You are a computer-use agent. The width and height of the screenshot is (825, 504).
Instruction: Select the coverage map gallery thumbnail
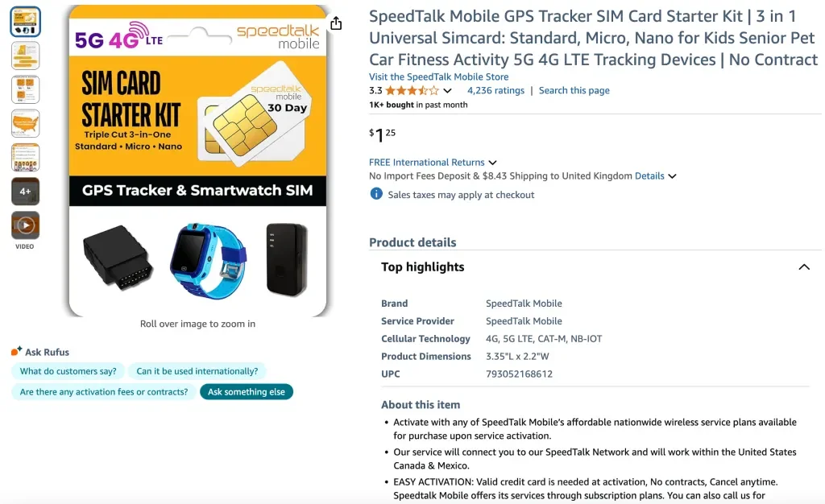point(25,125)
